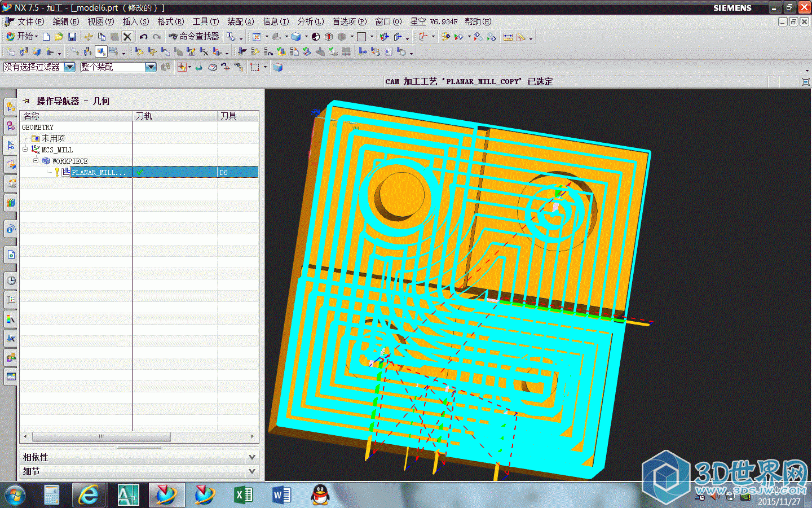Viewport: 812px width, 508px height.
Task: Click the Roles sidebar icon
Action: pos(11,357)
